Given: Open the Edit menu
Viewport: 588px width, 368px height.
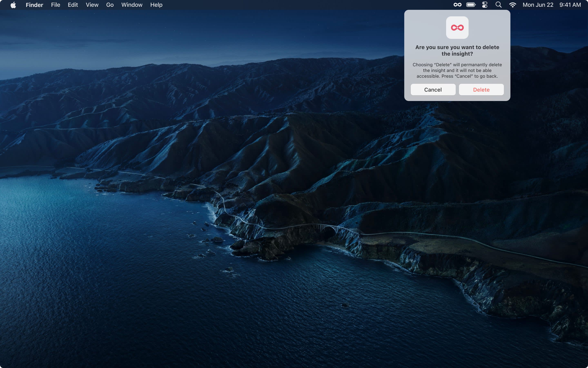Looking at the screenshot, I should (73, 5).
